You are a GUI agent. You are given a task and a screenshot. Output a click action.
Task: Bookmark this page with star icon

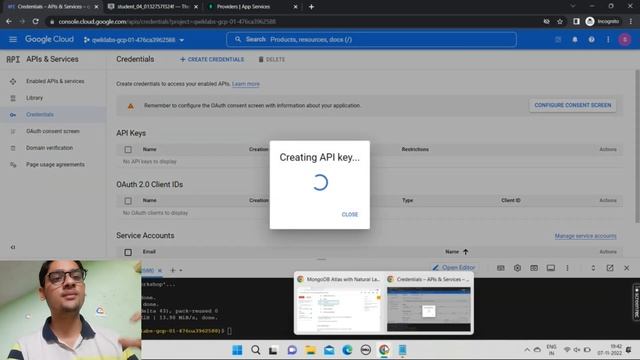560,21
